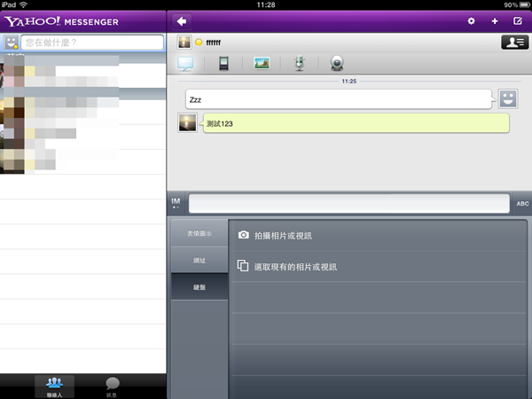This screenshot has width=532, height=399.
Task: Switch to the 網址 tab
Action: pyautogui.click(x=199, y=260)
